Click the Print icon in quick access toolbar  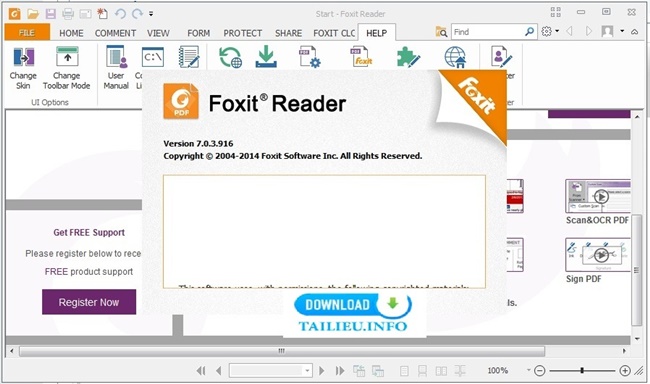coord(68,14)
